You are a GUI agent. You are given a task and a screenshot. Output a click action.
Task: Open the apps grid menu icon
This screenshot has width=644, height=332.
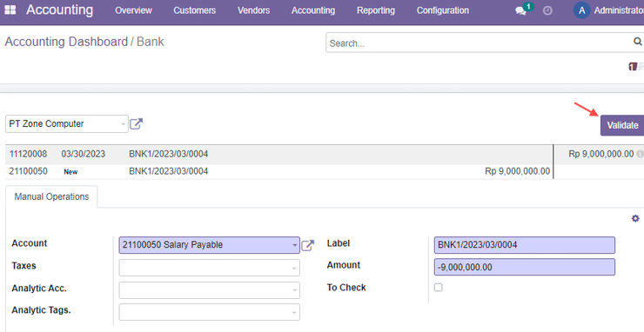pos(10,10)
